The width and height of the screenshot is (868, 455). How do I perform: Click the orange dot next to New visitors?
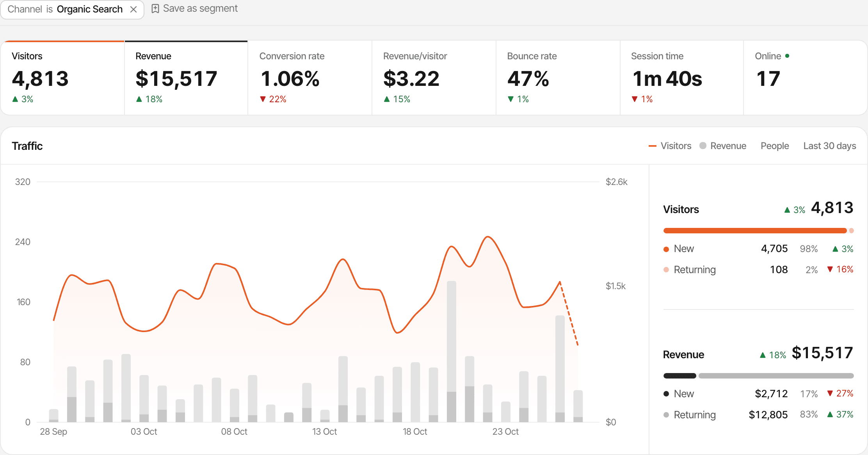666,249
